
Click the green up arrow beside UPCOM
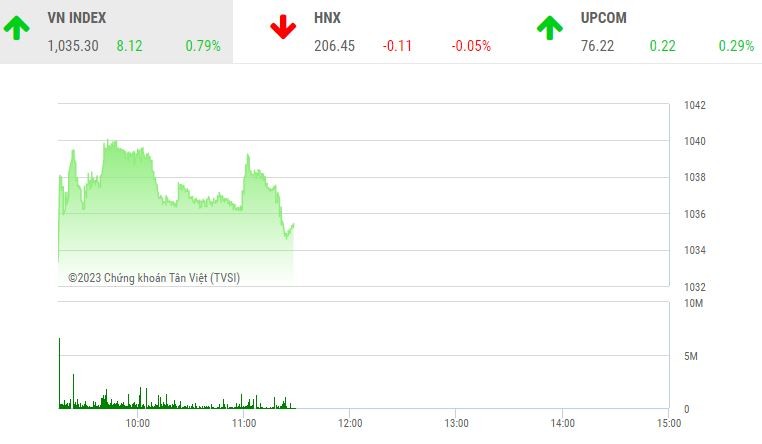point(549,28)
